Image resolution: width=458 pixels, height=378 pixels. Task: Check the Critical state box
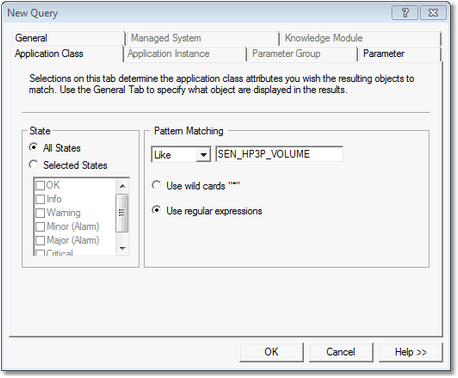tap(40, 253)
